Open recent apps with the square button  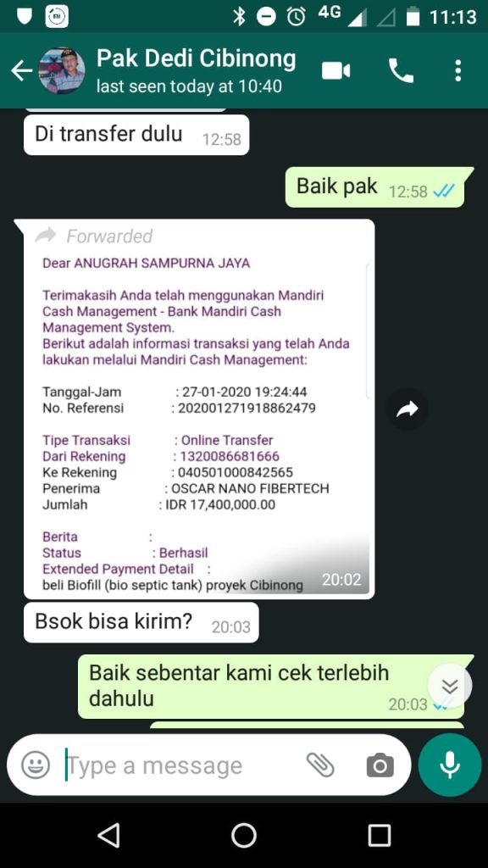coord(380,835)
